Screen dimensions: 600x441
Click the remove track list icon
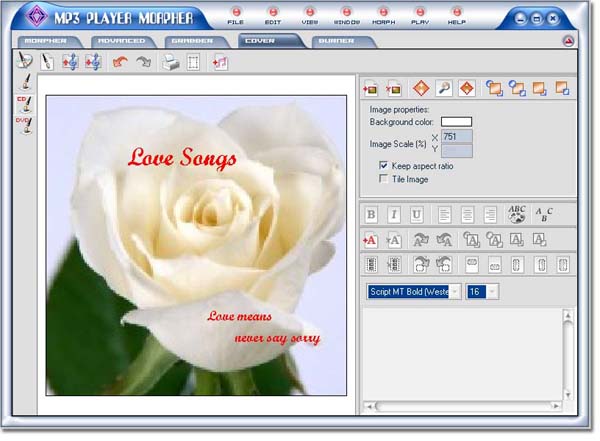[394, 265]
